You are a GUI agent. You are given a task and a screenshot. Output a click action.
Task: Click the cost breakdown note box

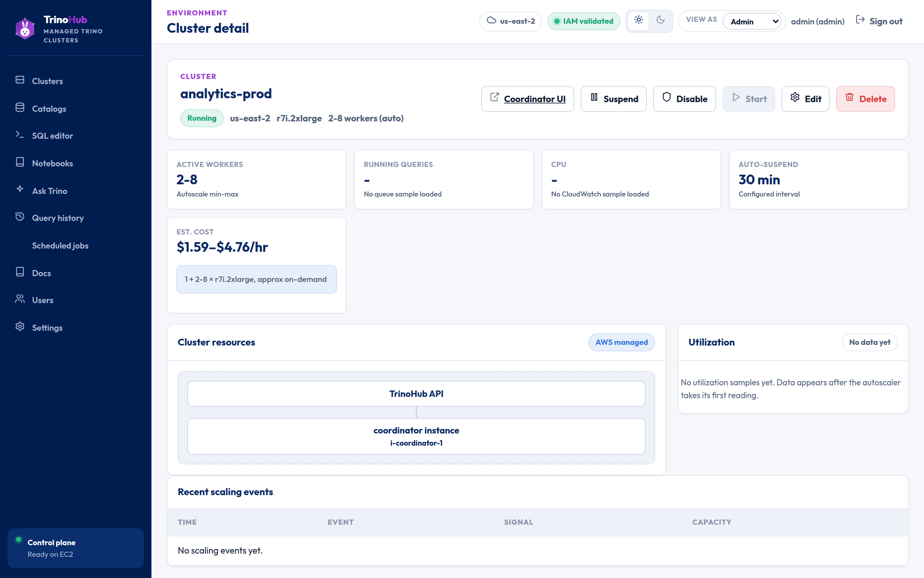[257, 279]
